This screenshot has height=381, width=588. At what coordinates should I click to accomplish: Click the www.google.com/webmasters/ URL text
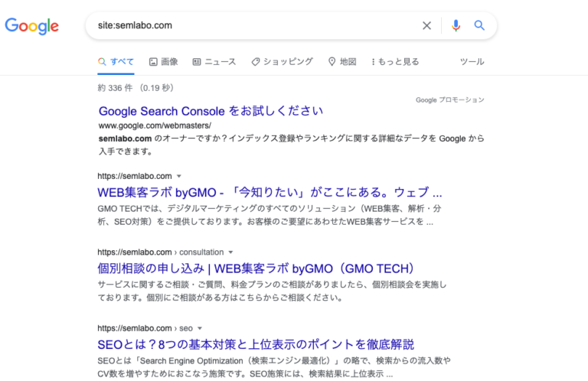[x=155, y=125]
